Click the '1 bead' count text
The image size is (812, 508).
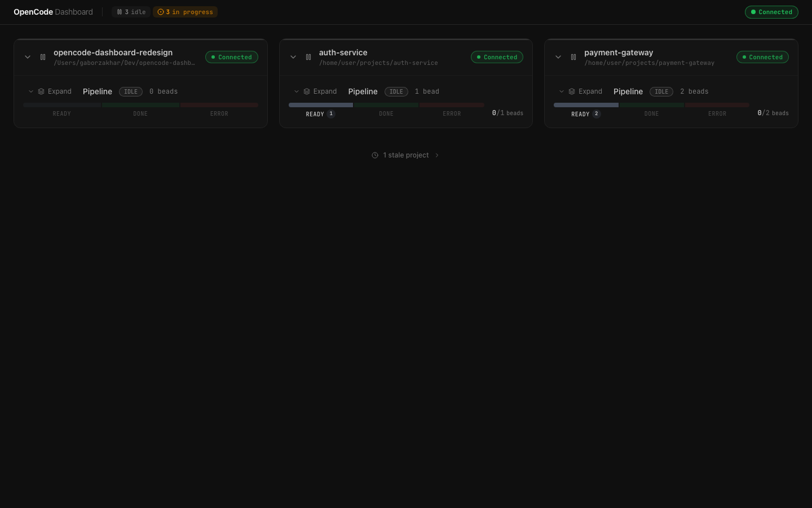[x=427, y=91]
